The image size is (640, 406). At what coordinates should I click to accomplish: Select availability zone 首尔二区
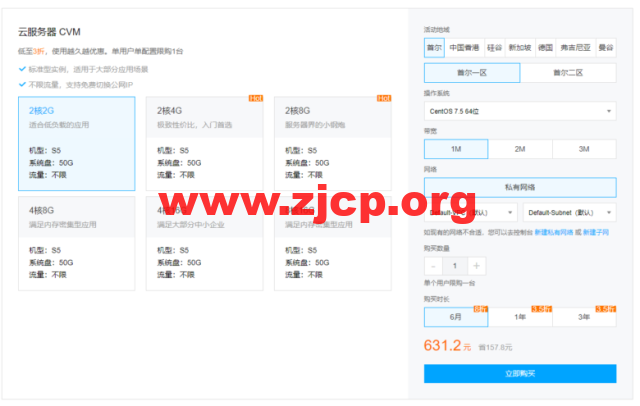point(568,73)
